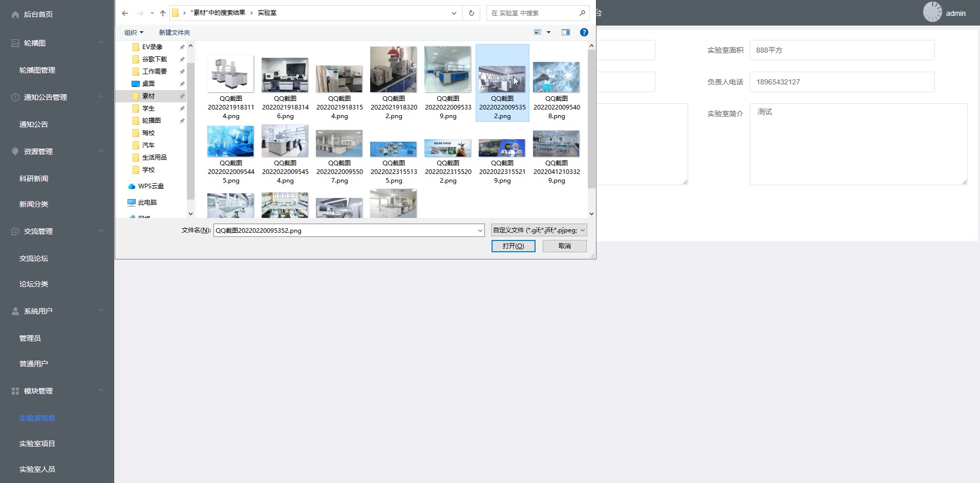The height and width of the screenshot is (483, 980).
Task: Select 驾校 folder
Action: 148,133
